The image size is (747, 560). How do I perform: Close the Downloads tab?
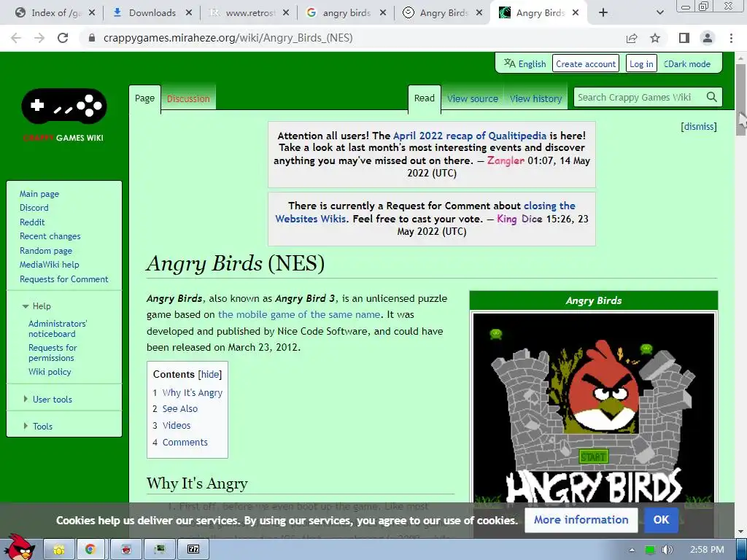tap(189, 13)
